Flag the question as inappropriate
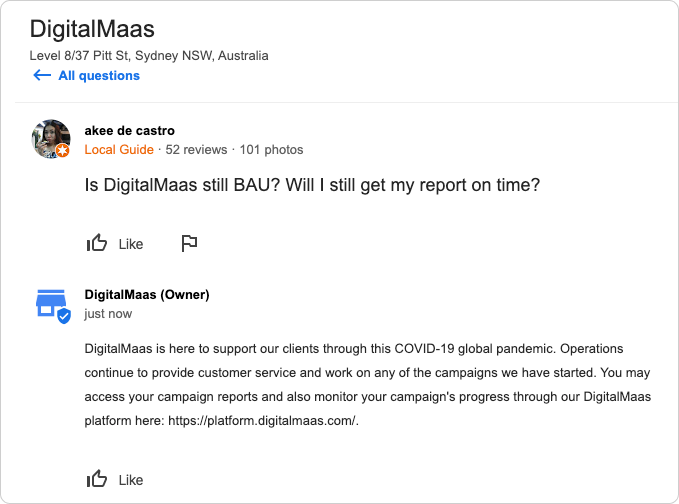The height and width of the screenshot is (504, 679). click(189, 243)
